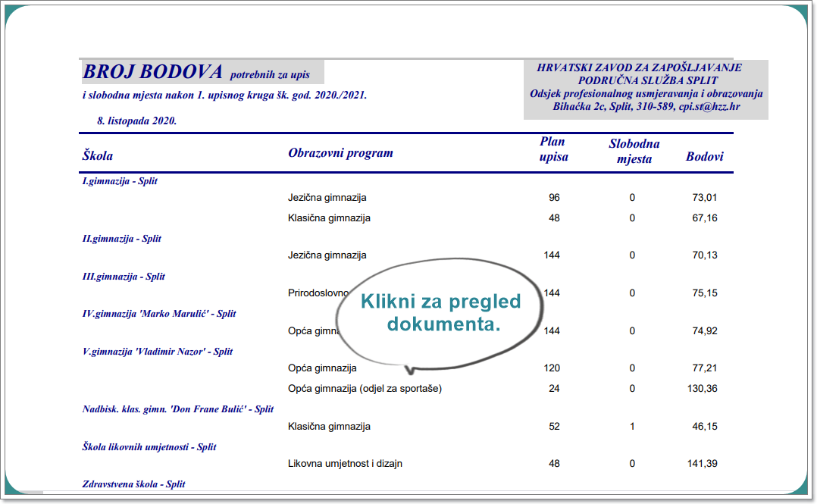The width and height of the screenshot is (817, 504).
Task: Click free places "0" in the 141,39 row
Action: pos(632,463)
